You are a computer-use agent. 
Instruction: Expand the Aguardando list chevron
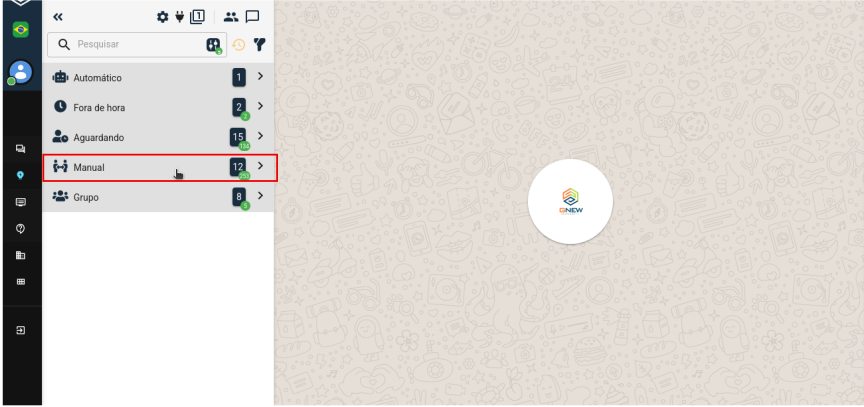261,136
